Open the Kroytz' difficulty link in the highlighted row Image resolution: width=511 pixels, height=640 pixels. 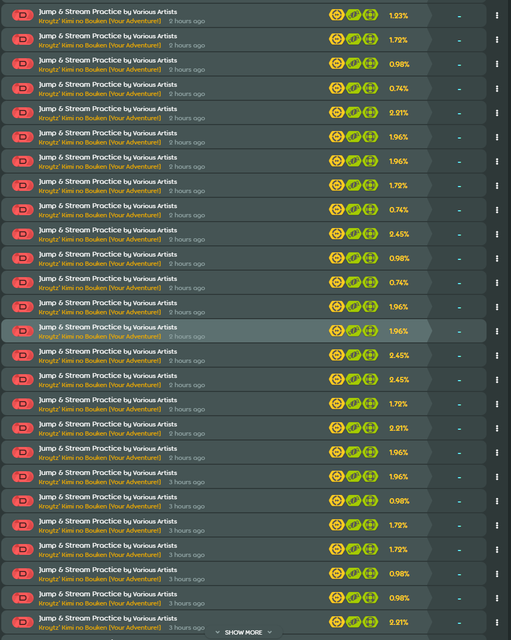[100, 337]
